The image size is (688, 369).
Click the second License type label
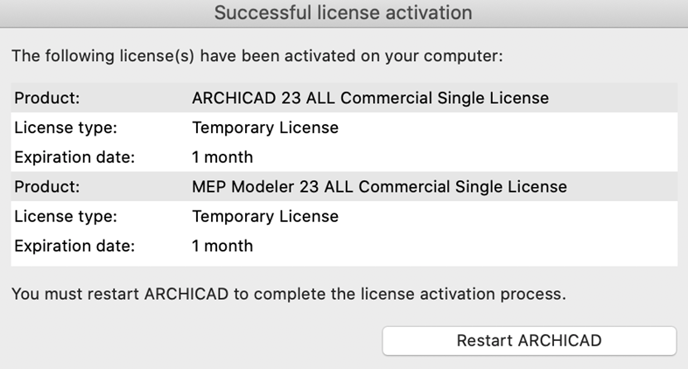(66, 216)
